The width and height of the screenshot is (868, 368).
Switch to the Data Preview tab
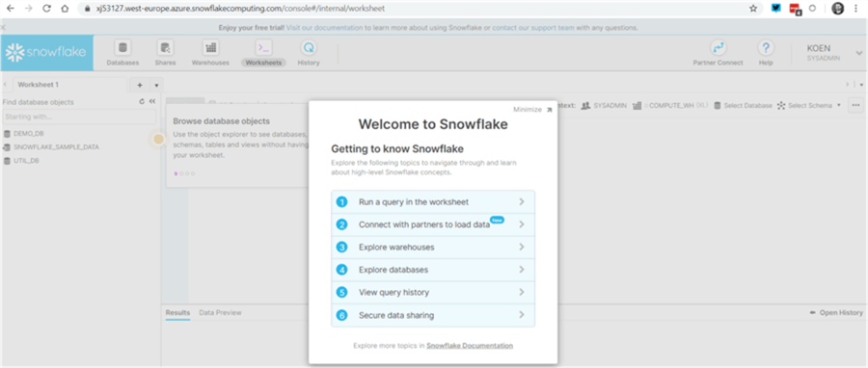point(220,313)
